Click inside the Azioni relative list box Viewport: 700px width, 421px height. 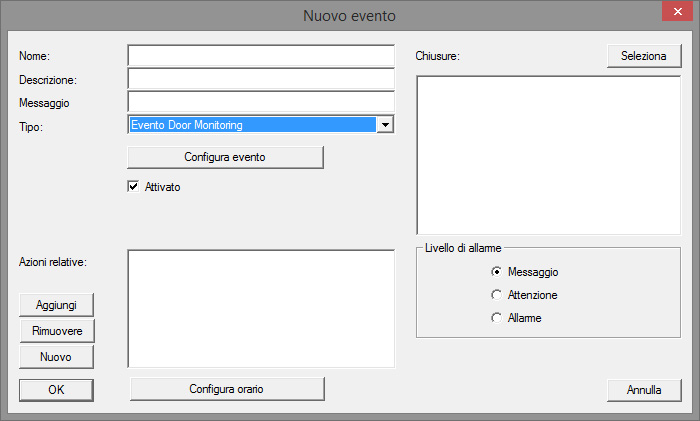tap(261, 308)
